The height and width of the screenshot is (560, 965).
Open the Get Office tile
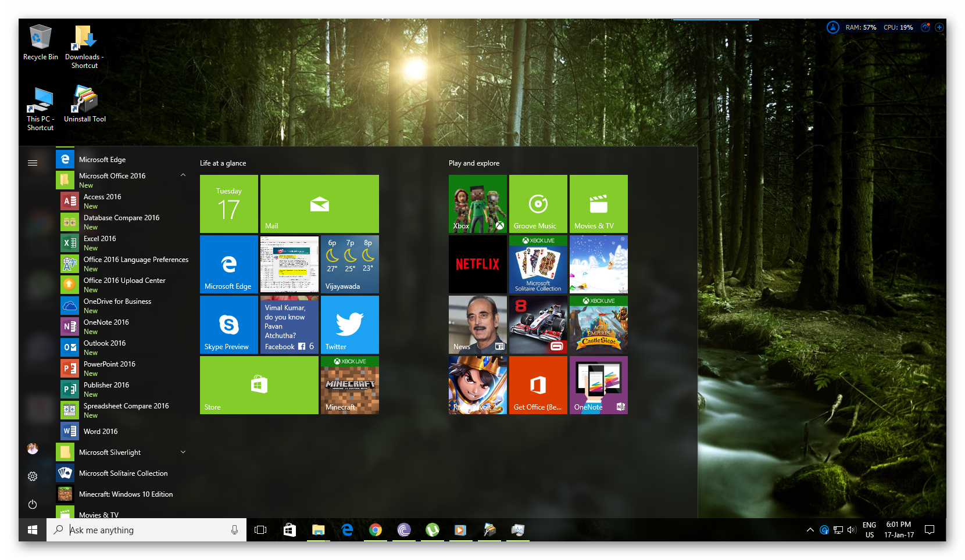tap(538, 385)
